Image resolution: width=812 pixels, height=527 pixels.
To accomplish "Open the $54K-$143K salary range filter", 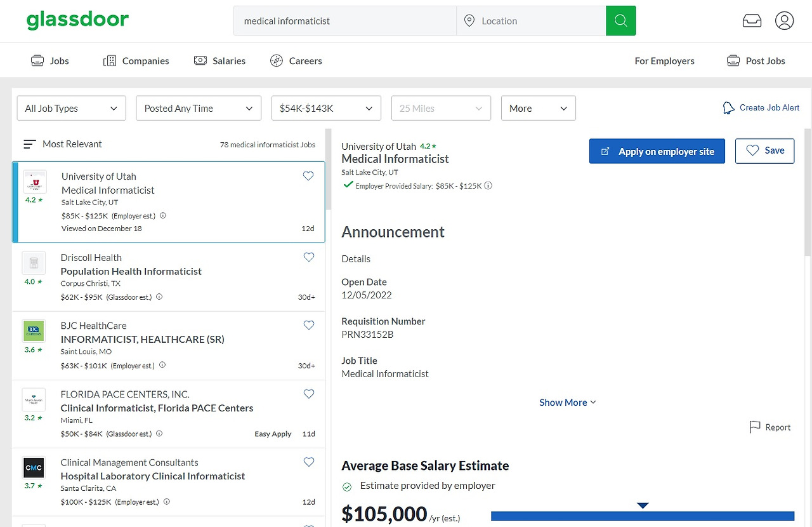I will pyautogui.click(x=326, y=109).
